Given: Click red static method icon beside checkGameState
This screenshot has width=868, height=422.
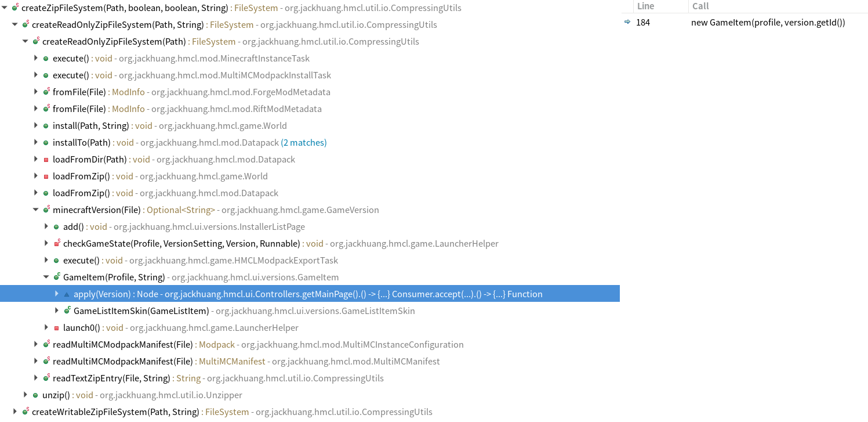Looking at the screenshot, I should tap(56, 243).
